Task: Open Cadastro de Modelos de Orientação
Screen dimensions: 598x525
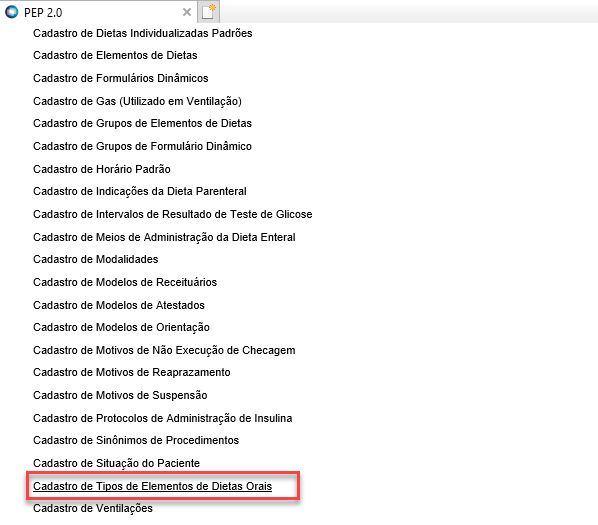Action: 121,327
